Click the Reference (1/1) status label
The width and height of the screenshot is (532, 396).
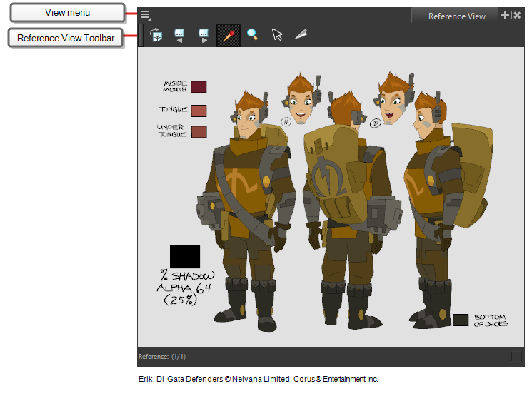162,357
